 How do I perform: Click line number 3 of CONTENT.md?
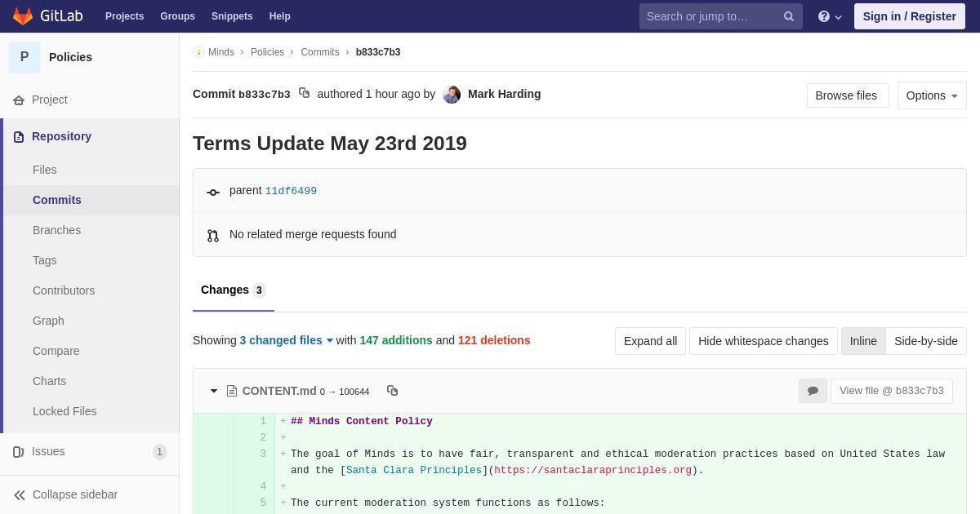[263, 454]
